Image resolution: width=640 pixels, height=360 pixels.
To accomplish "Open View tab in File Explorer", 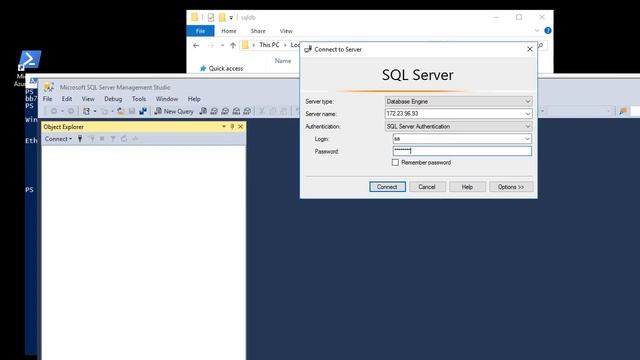I will click(286, 31).
